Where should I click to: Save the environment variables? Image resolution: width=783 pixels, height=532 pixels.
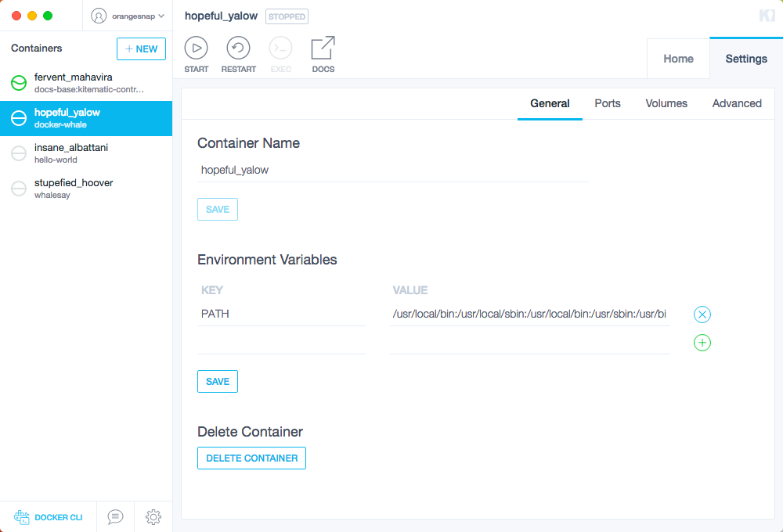[x=217, y=381]
